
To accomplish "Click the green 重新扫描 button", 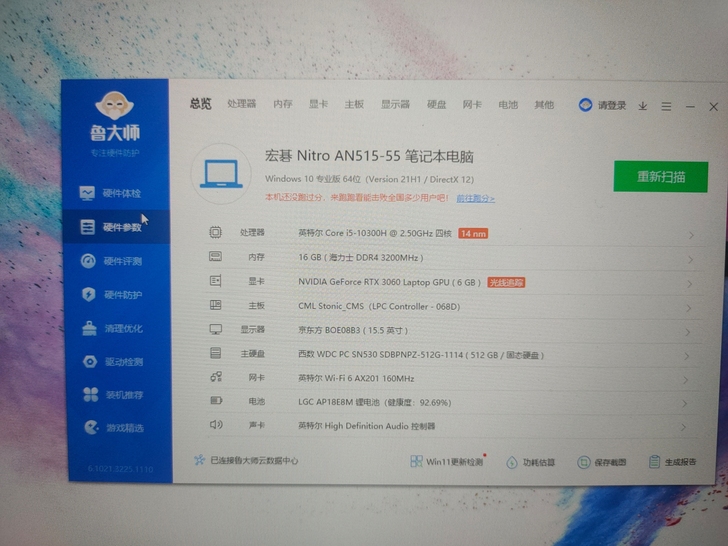I will pos(661,176).
